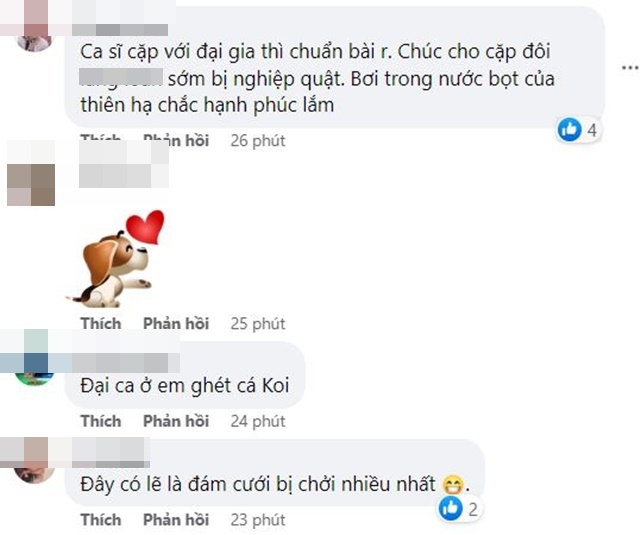Screen dimensions: 640x535
Task: Like the 'Đại ca ở em ghét cá Koi' comment
Action: [x=101, y=421]
